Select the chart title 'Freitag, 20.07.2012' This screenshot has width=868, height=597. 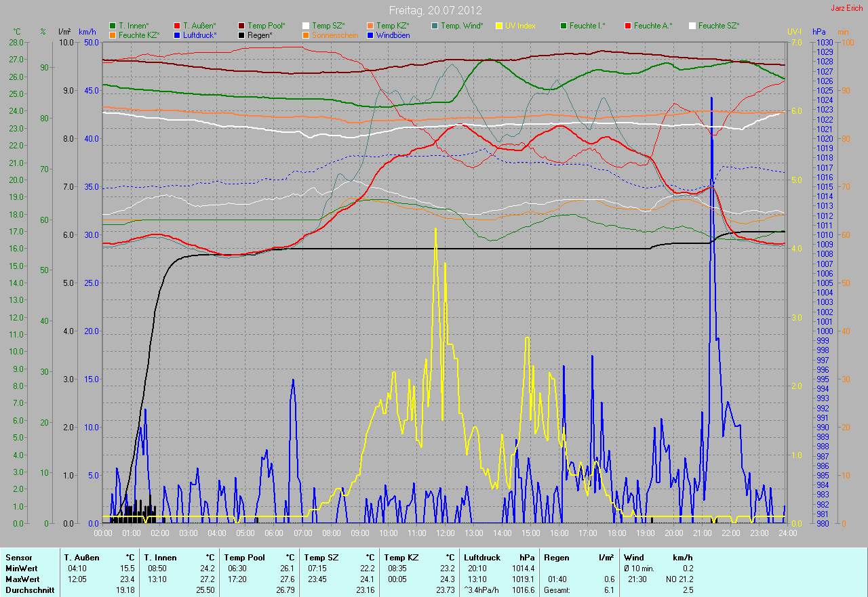point(435,11)
